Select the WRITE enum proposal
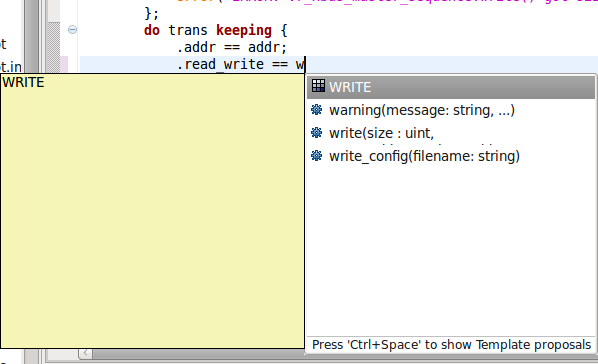This screenshot has width=598, height=364. (451, 87)
